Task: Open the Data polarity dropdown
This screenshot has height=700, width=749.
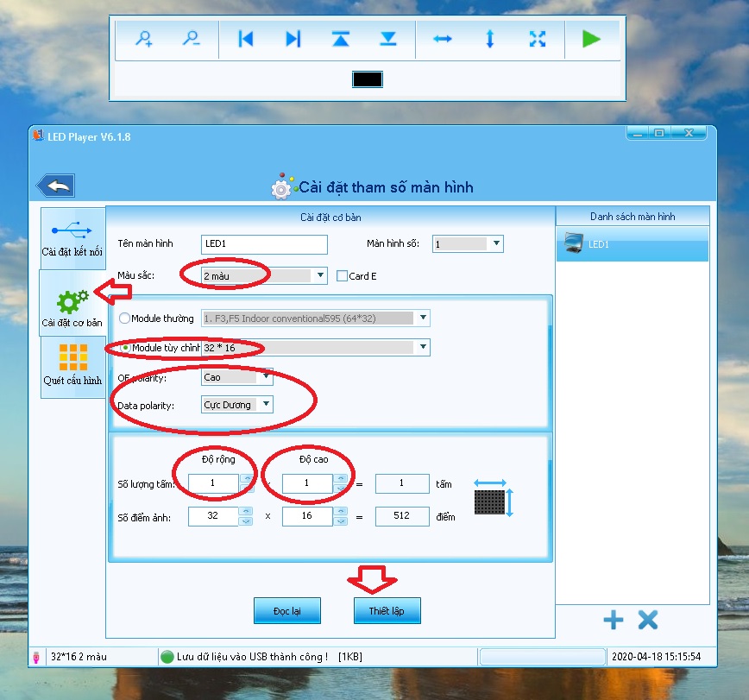Action: (237, 405)
